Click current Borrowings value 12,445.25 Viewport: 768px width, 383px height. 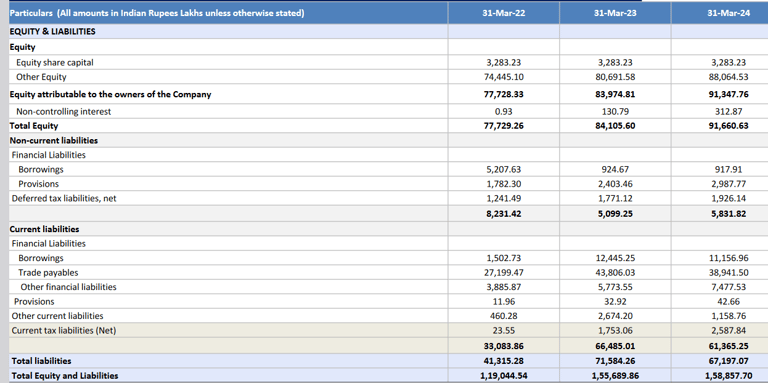coord(615,258)
